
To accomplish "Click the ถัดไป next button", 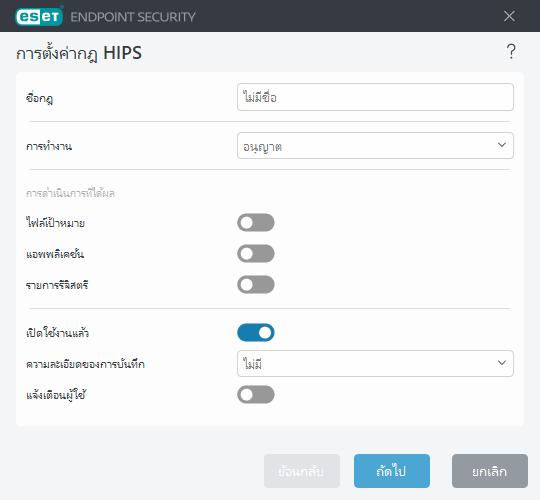I will (x=392, y=471).
